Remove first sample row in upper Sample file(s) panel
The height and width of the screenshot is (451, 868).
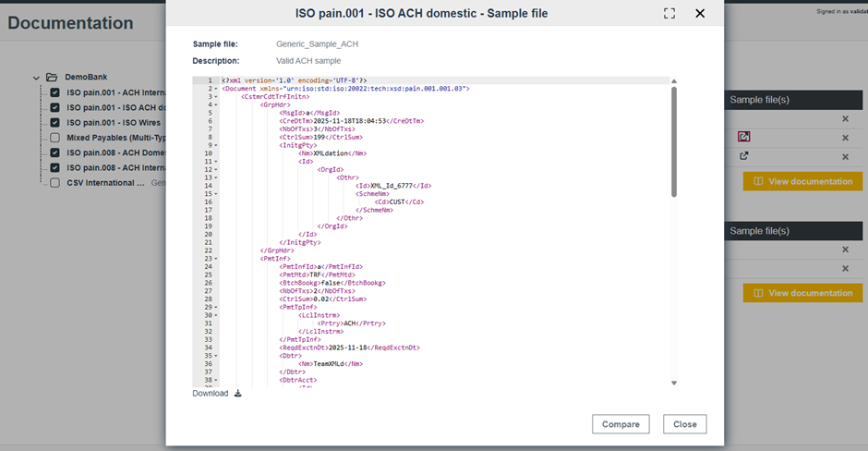click(x=844, y=119)
